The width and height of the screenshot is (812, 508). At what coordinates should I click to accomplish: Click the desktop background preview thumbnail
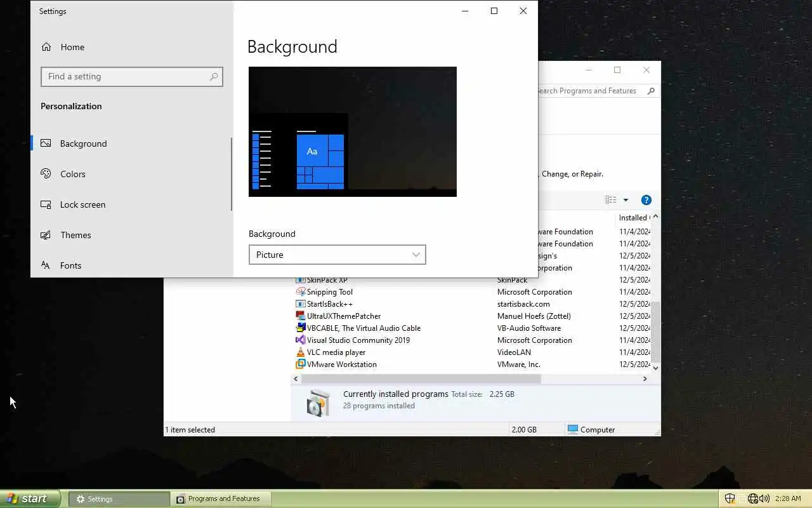(353, 131)
